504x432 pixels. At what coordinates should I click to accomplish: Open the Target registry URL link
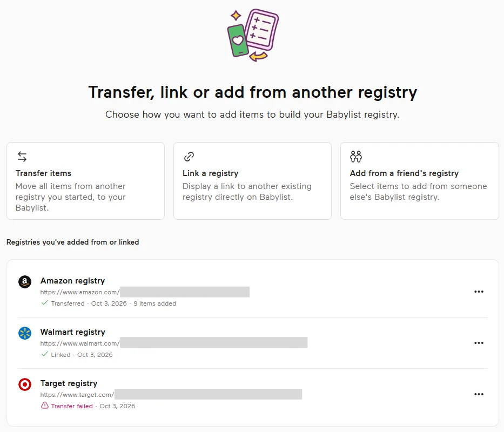(171, 394)
